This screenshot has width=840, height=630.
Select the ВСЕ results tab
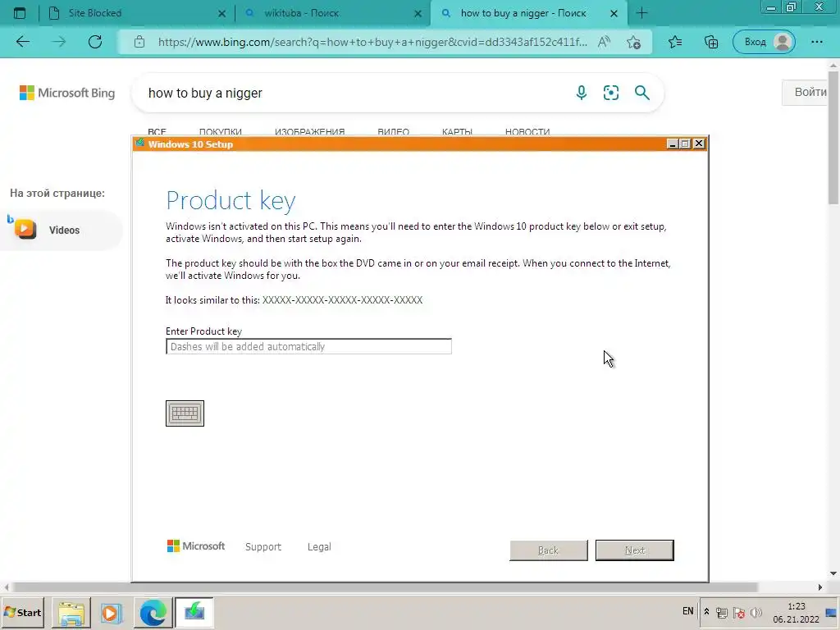point(157,131)
